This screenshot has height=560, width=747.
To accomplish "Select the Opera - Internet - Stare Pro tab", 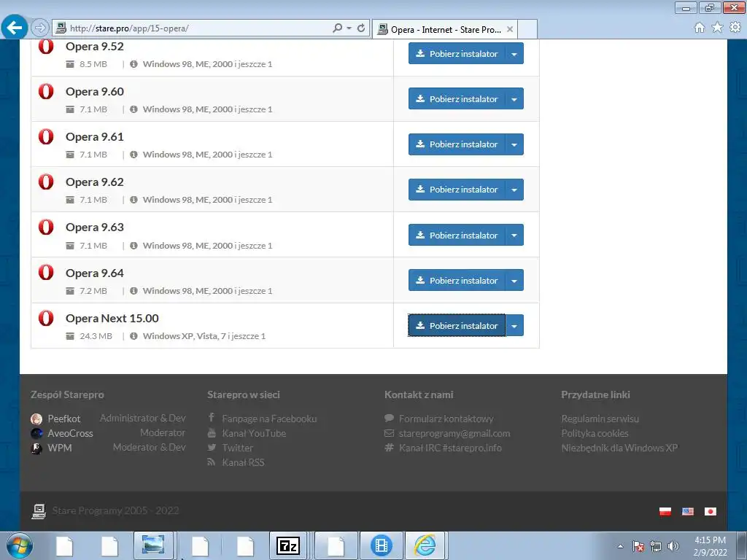I will 444,29.
